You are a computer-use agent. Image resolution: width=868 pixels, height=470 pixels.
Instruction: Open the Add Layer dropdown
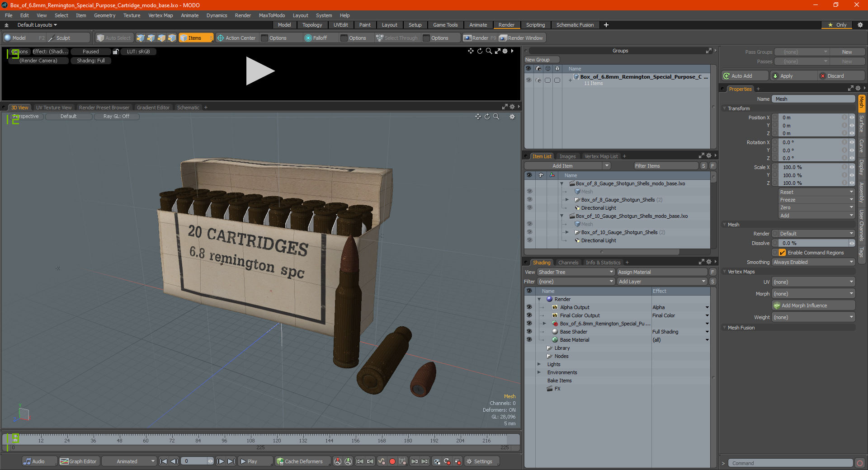point(662,282)
